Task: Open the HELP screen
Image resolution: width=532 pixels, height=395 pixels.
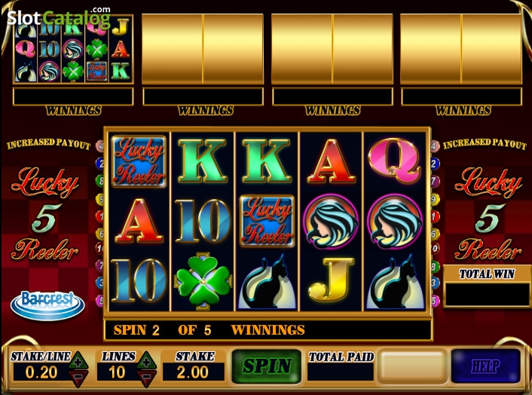Action: click(x=485, y=366)
